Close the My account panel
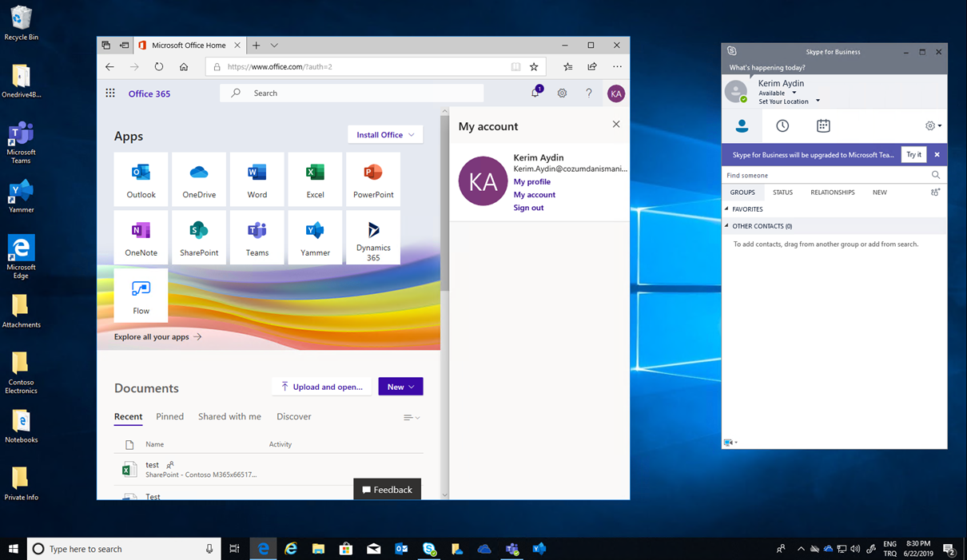 pyautogui.click(x=615, y=125)
